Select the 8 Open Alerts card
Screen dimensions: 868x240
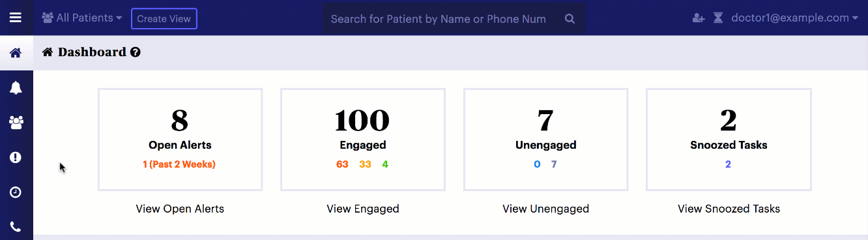click(x=180, y=140)
